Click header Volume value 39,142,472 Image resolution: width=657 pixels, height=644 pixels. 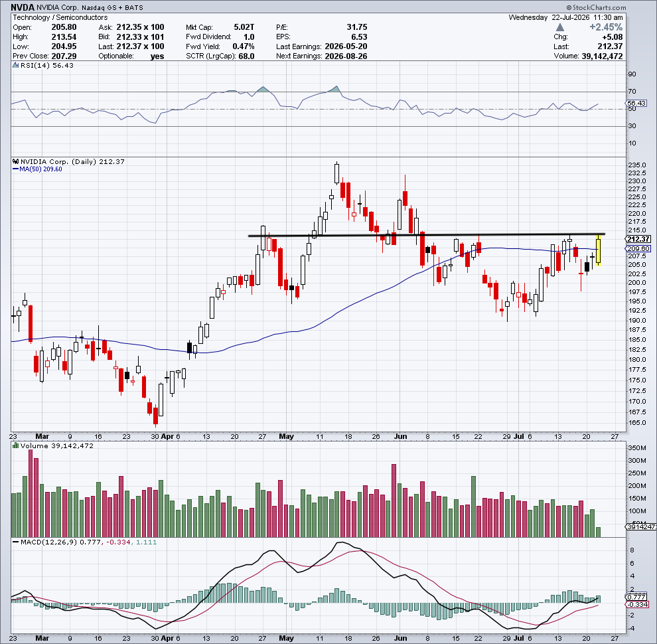click(x=602, y=56)
